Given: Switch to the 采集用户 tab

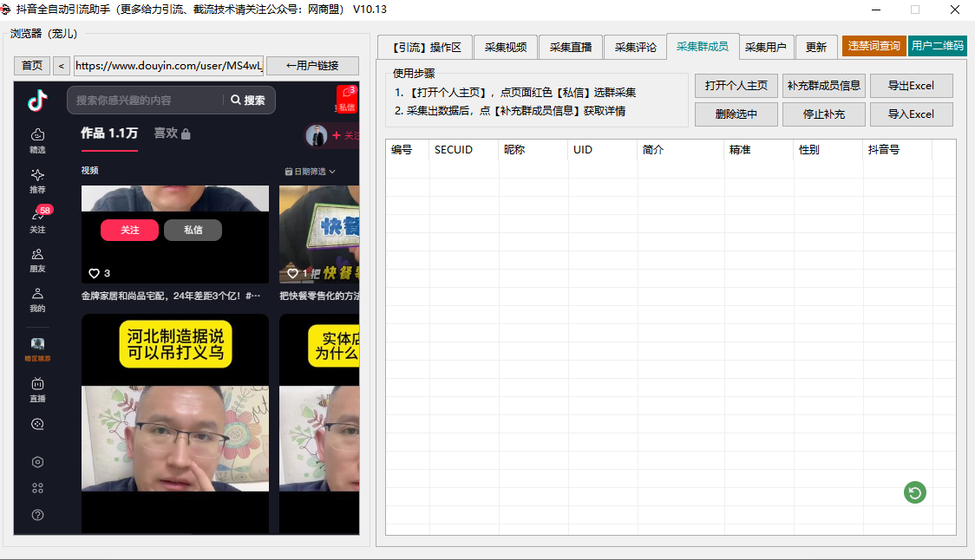Looking at the screenshot, I should pos(765,47).
